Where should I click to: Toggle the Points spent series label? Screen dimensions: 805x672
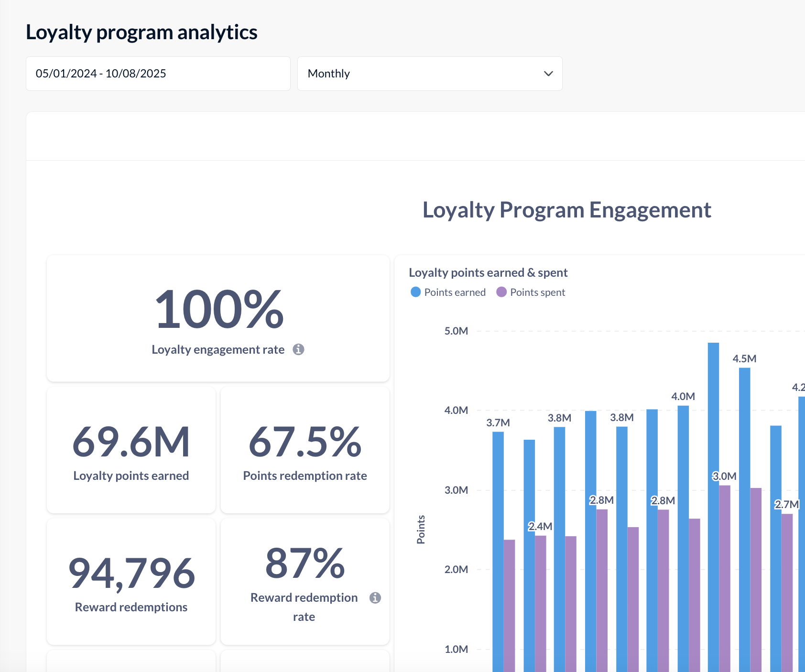click(x=537, y=293)
